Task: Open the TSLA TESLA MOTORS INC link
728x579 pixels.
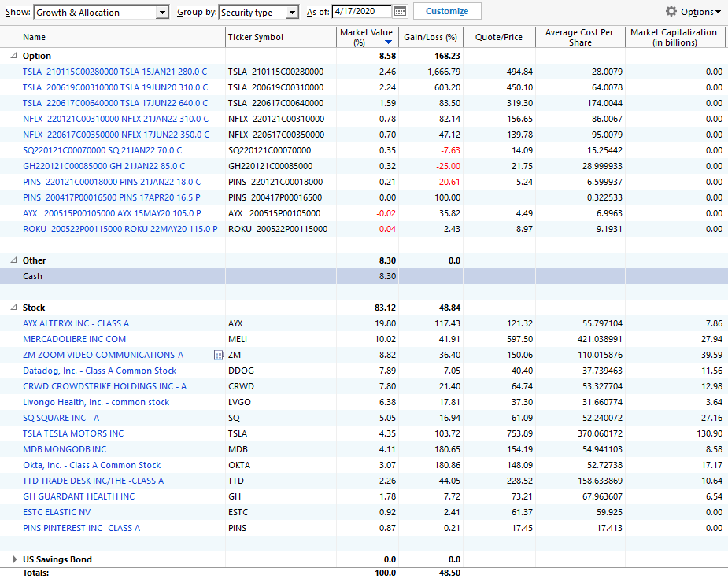Action: [73, 433]
